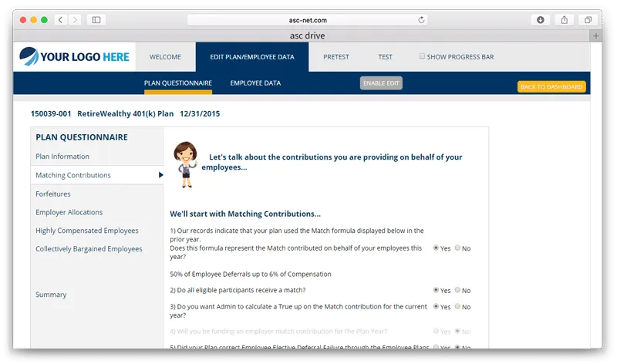Viewport: 617px width, 364px height.
Task: Select Yes for True up calculation question
Action: [437, 306]
